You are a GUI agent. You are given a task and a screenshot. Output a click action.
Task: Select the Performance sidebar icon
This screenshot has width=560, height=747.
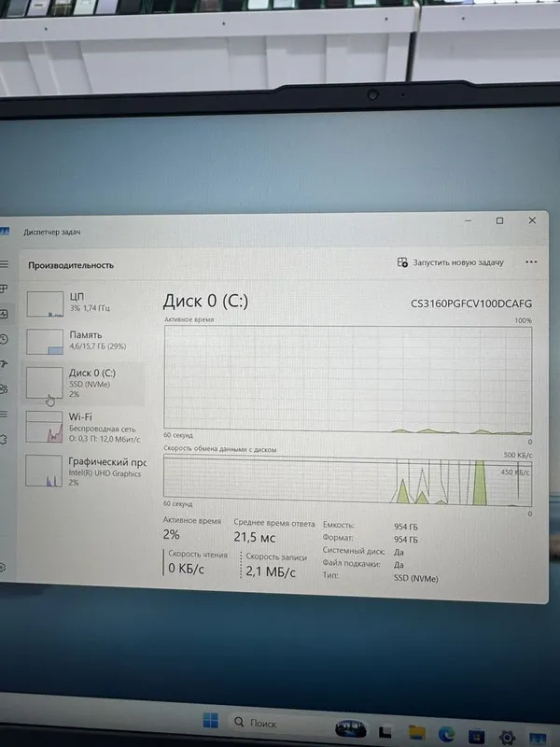point(4,314)
